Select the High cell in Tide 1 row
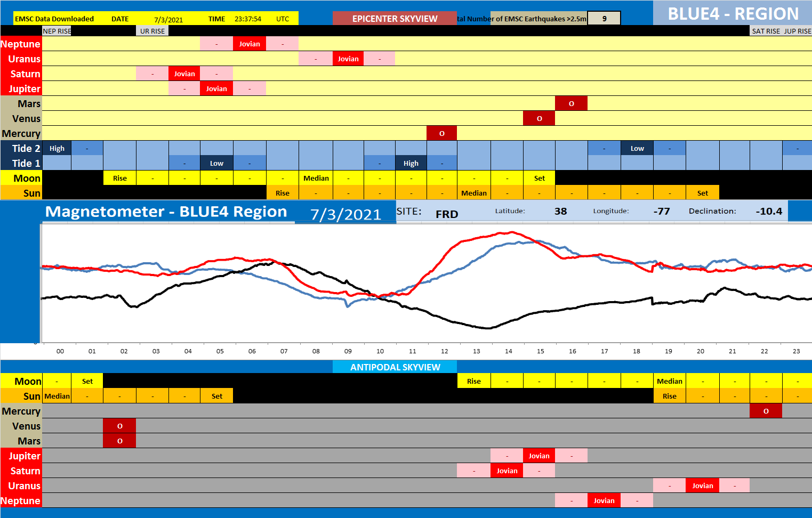The height and width of the screenshot is (518, 812). click(x=411, y=163)
